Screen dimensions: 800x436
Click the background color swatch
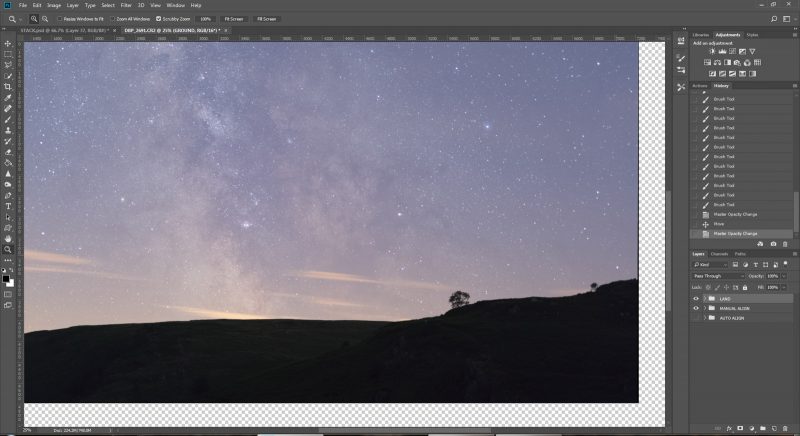tap(11, 284)
